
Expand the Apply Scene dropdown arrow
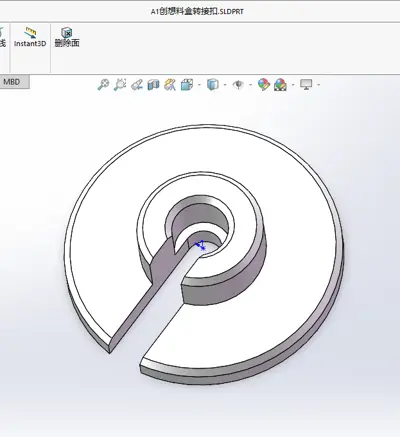[x=293, y=85]
